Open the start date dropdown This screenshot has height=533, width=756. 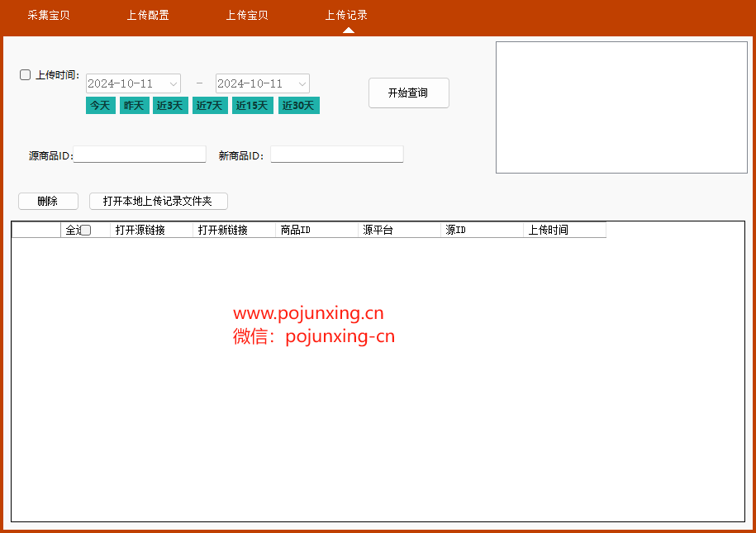pyautogui.click(x=173, y=84)
